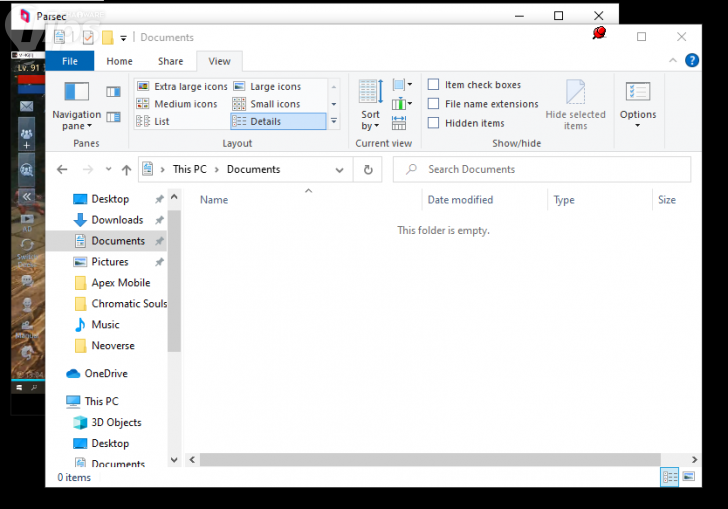This screenshot has height=509, width=728.
Task: Open recent locations dropdown arrow
Action: pos(109,169)
